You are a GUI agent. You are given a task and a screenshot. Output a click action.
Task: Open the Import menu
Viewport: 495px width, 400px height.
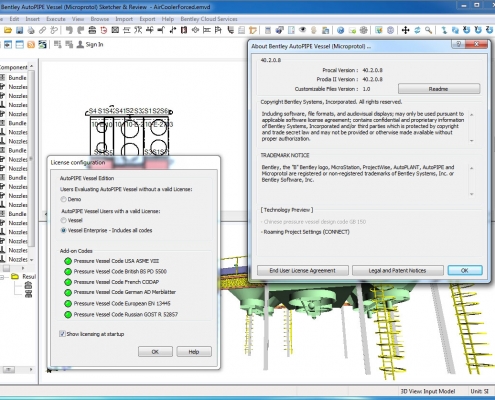tap(124, 19)
